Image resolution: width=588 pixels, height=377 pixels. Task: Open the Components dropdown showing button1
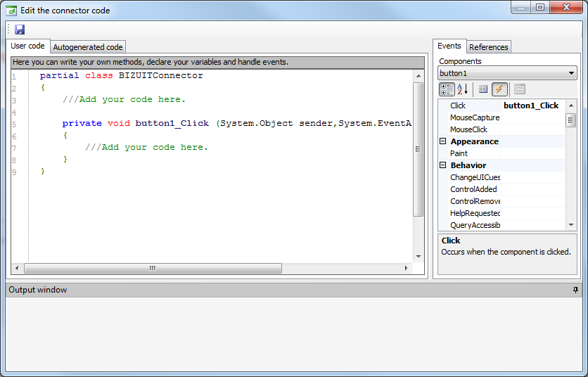507,73
